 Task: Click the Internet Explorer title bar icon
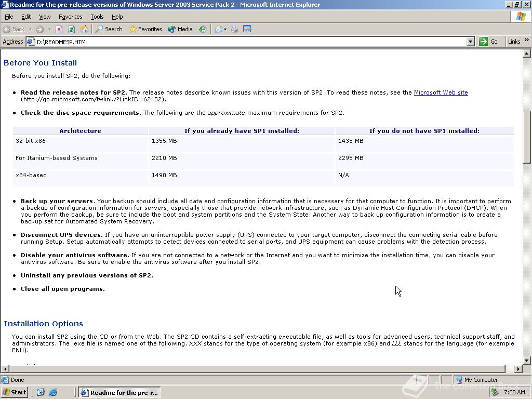click(x=5, y=5)
